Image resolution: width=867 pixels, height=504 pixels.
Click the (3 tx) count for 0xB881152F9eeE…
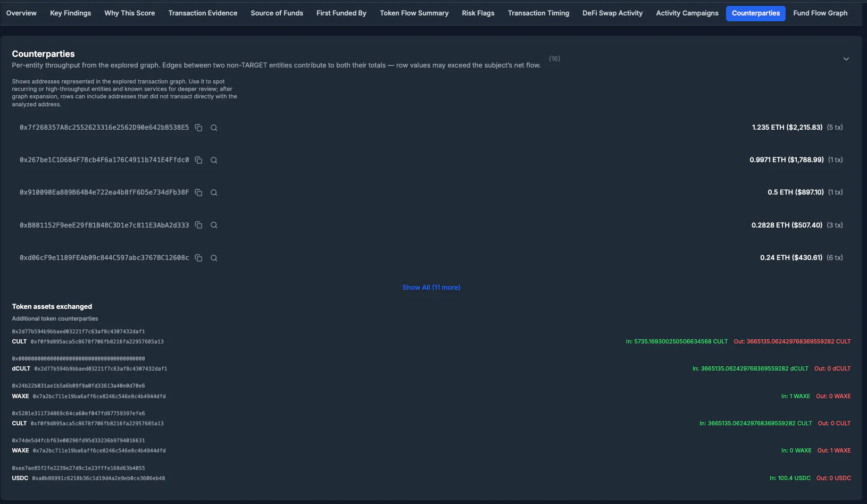(x=835, y=225)
